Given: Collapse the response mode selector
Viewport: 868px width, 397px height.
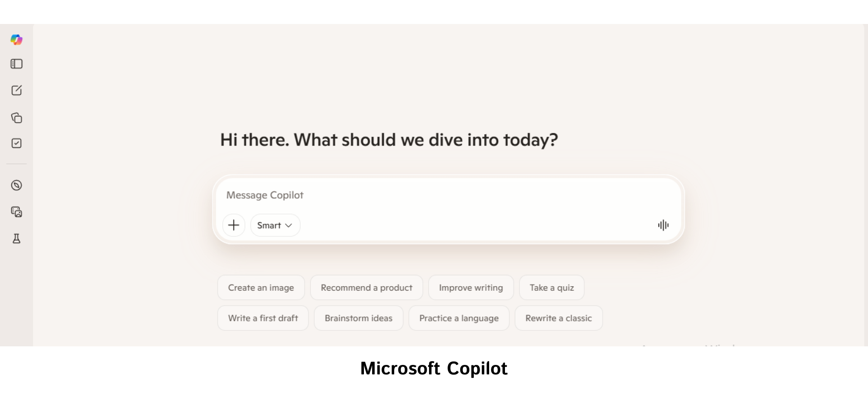Looking at the screenshot, I should click(x=274, y=225).
